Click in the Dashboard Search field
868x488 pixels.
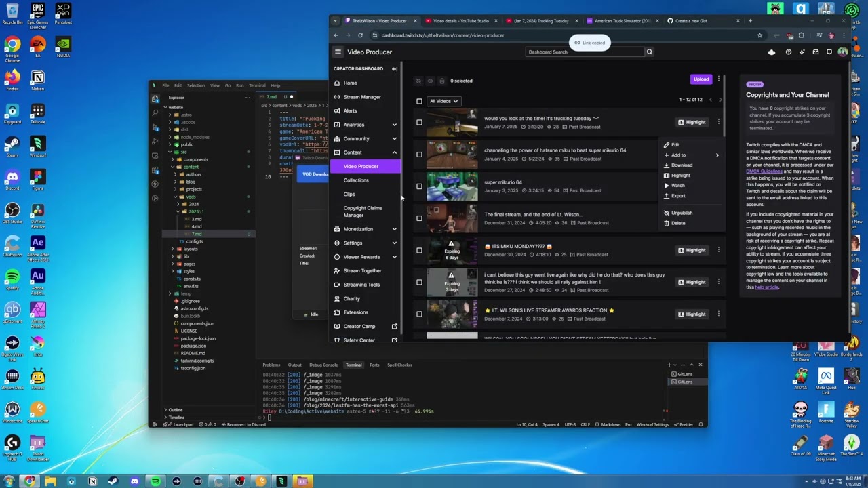(x=584, y=52)
